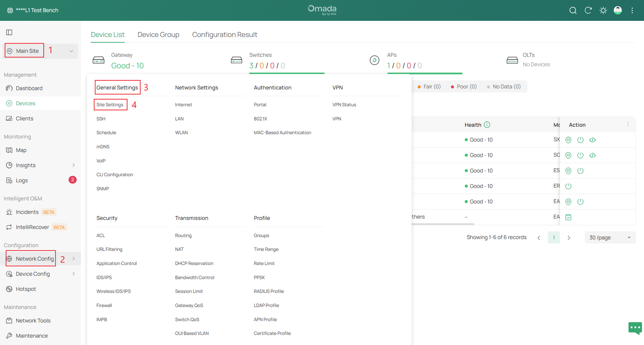This screenshot has height=345, width=644.
Task: Open VPN Status link
Action: click(x=344, y=105)
